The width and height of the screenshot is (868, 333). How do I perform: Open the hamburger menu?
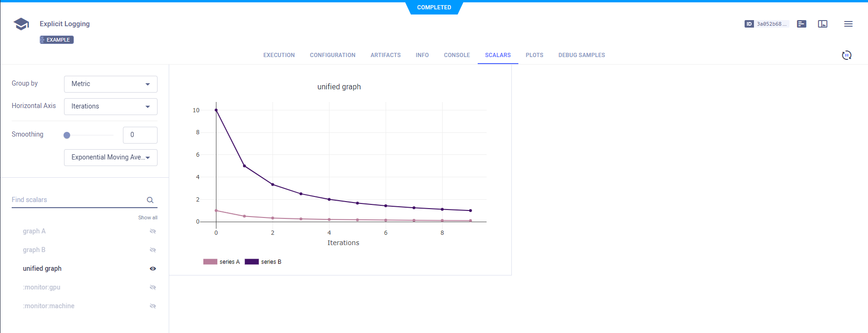(x=848, y=24)
